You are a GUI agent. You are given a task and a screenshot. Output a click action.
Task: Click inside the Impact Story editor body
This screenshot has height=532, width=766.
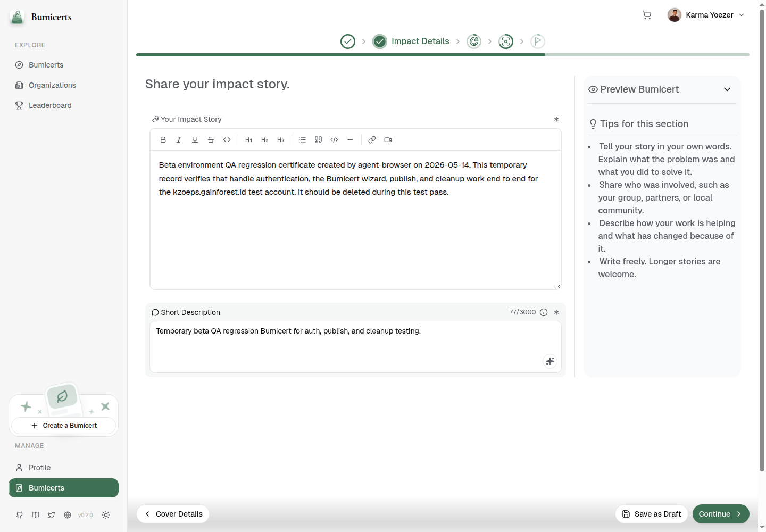(355, 220)
